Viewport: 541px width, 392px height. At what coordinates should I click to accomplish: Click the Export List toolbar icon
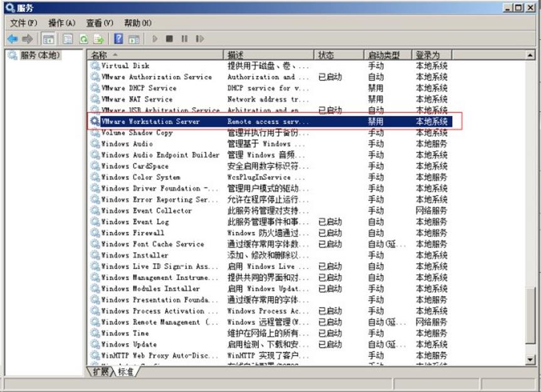pyautogui.click(x=97, y=39)
